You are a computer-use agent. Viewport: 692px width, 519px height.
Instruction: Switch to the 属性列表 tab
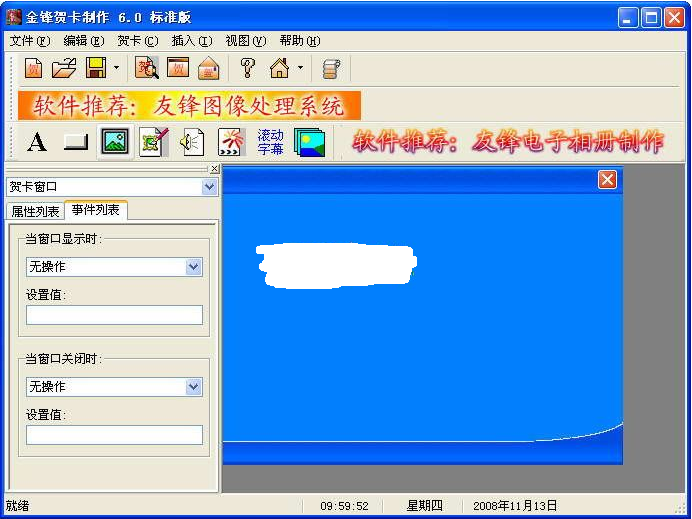pos(35,211)
